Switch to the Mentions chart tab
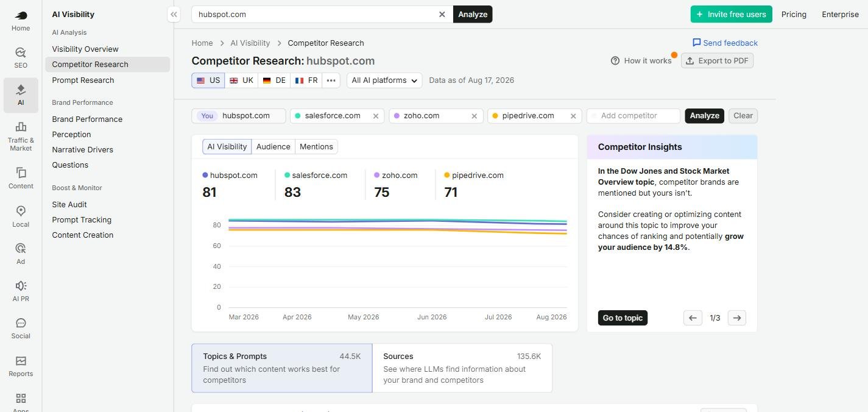Screen dimensions: 868x412 (x=316, y=146)
